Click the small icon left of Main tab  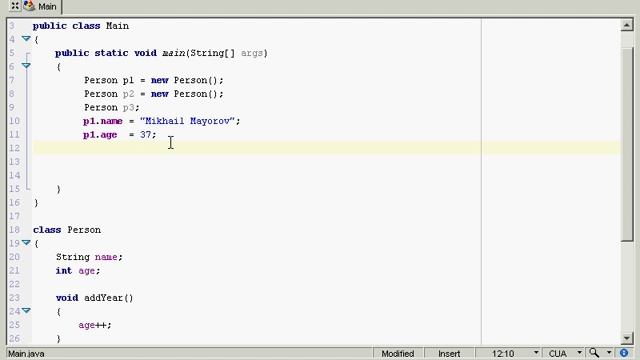(15, 6)
